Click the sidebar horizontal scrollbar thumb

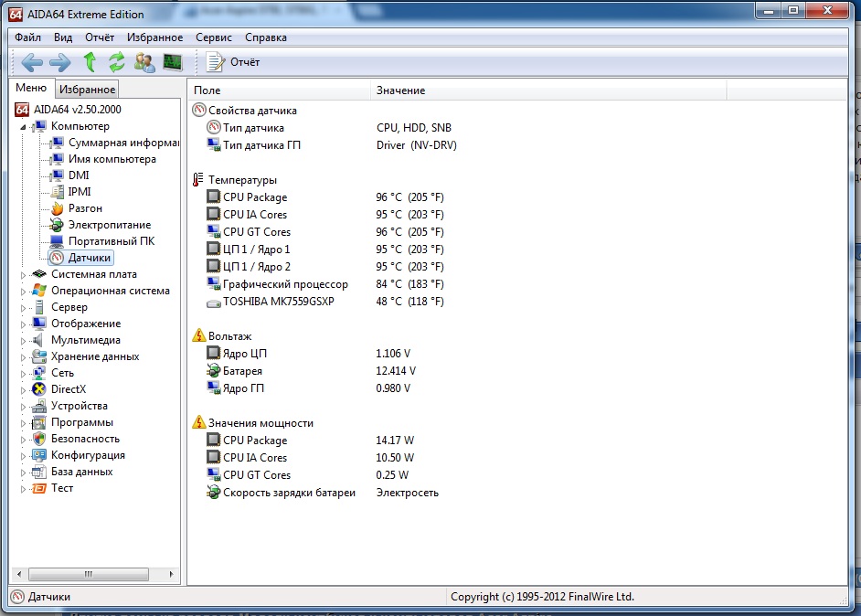pos(89,574)
